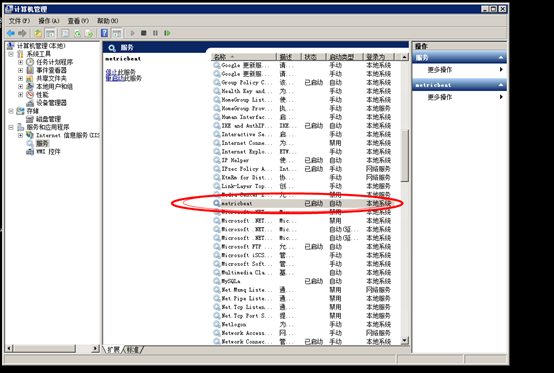This screenshot has width=554, height=373.
Task: Click the 共享文件夹 icon in tree
Action: 30,78
